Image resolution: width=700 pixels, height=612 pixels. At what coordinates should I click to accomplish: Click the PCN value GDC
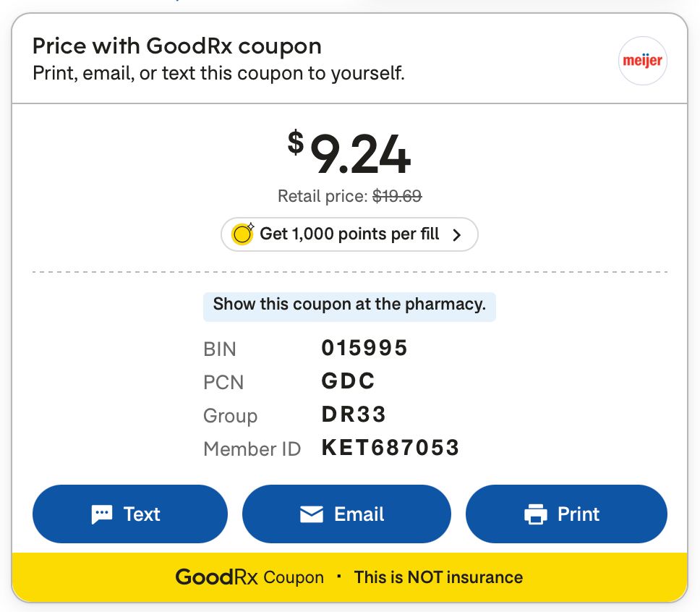[349, 381]
